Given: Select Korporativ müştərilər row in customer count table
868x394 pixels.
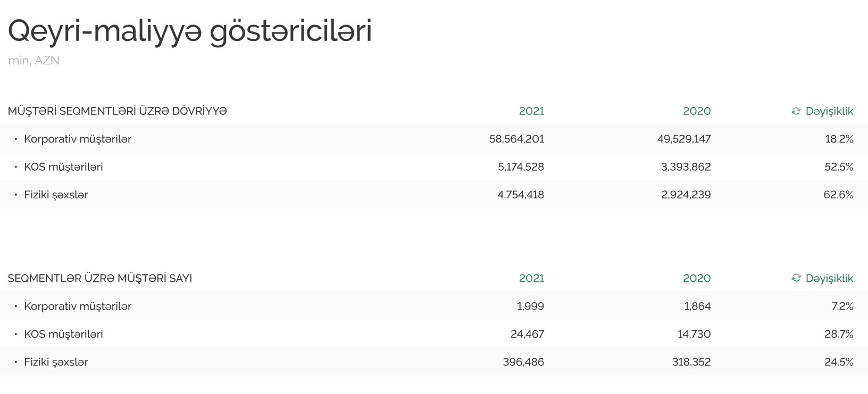Looking at the screenshot, I should coord(78,306).
